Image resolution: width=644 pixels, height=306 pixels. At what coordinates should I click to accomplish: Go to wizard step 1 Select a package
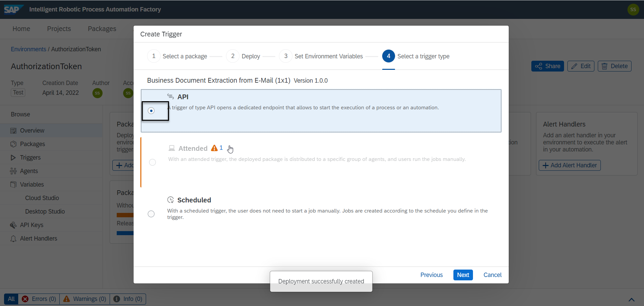[x=177, y=56]
